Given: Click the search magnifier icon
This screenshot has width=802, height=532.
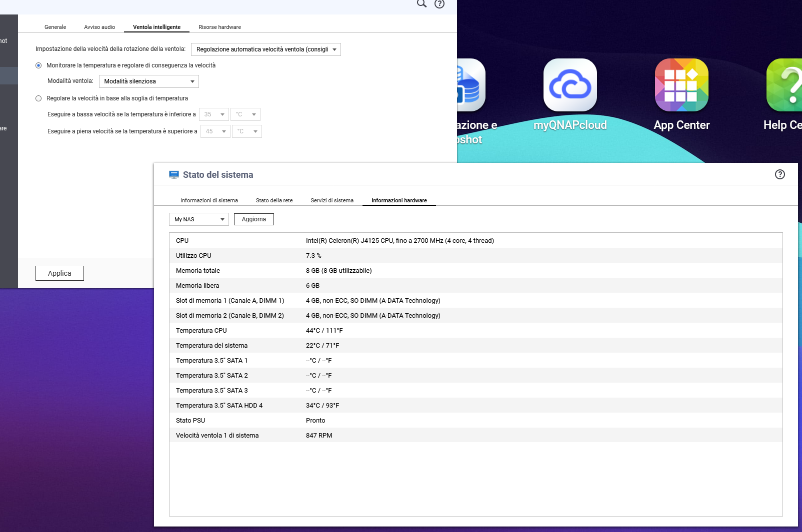Looking at the screenshot, I should pos(421,4).
